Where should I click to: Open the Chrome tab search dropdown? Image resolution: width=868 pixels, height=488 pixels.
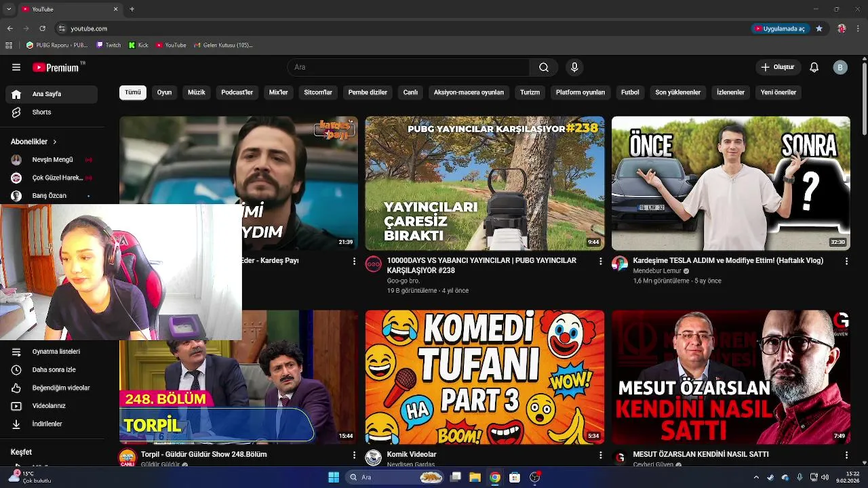[9, 9]
